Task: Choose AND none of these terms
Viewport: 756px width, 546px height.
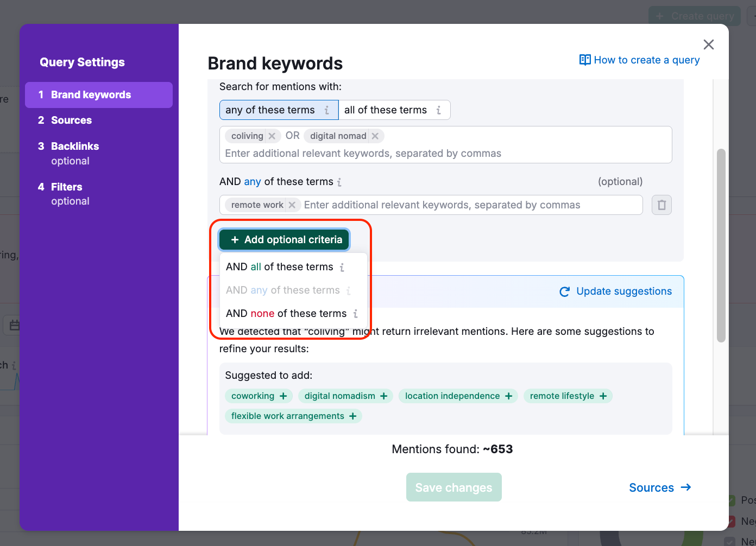Action: coord(286,314)
